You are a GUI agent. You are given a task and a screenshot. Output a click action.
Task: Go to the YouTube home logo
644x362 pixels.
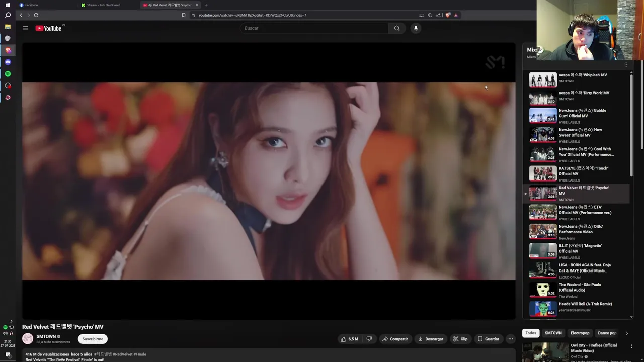pos(49,28)
